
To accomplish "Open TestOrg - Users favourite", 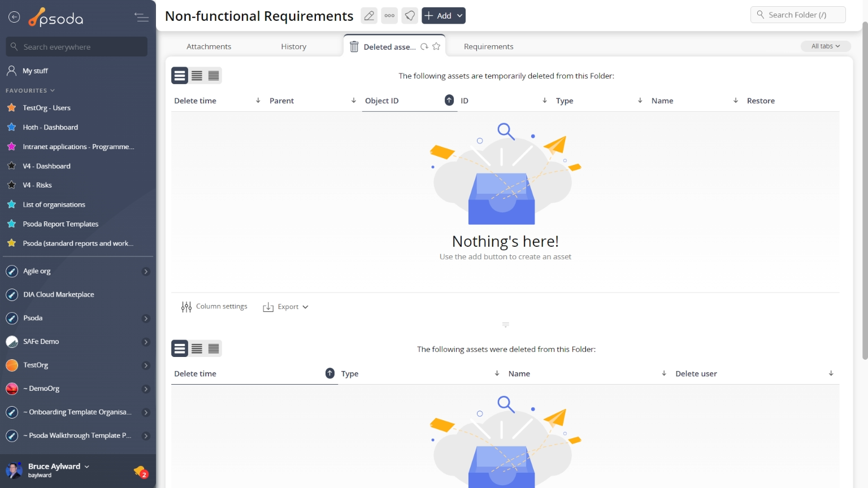I will point(46,108).
